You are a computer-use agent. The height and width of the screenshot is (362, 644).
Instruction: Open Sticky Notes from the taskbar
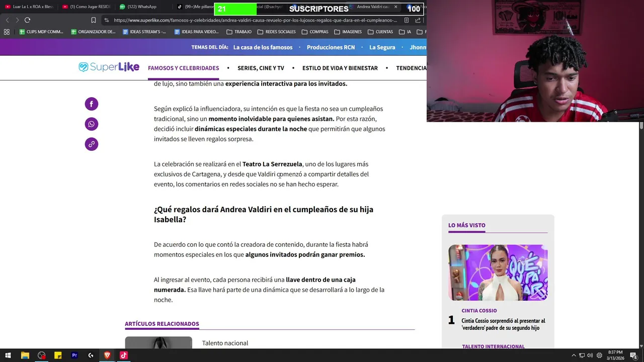(x=58, y=355)
